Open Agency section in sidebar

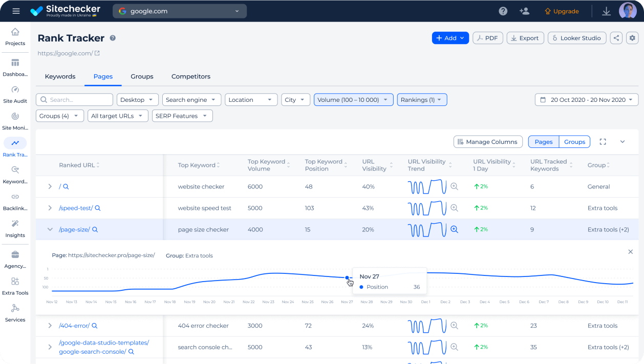(15, 260)
